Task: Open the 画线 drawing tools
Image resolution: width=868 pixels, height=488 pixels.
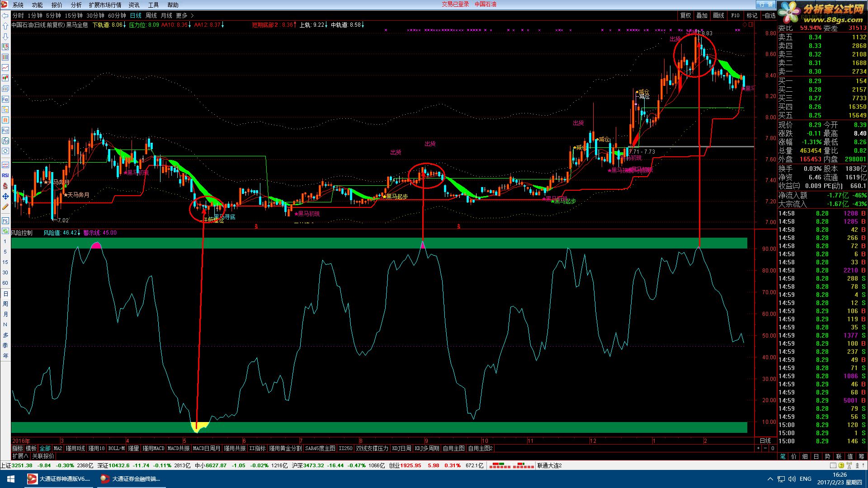Action: point(718,15)
